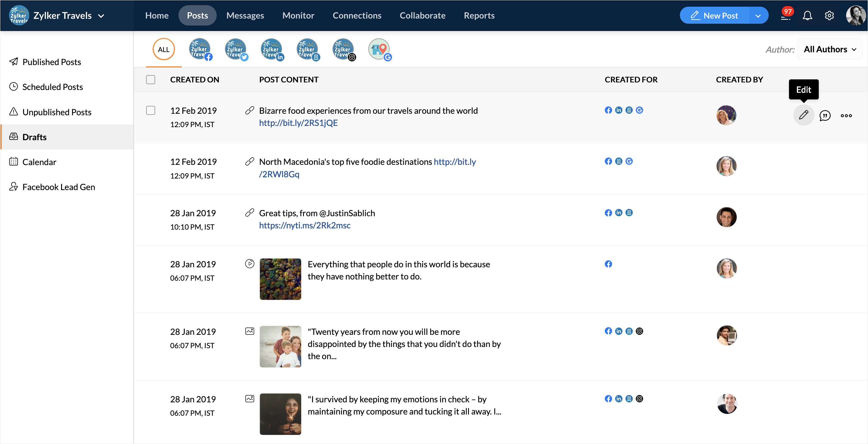The height and width of the screenshot is (444, 868).
Task: Filter drafts by Facebook channel icon
Action: pyautogui.click(x=200, y=49)
